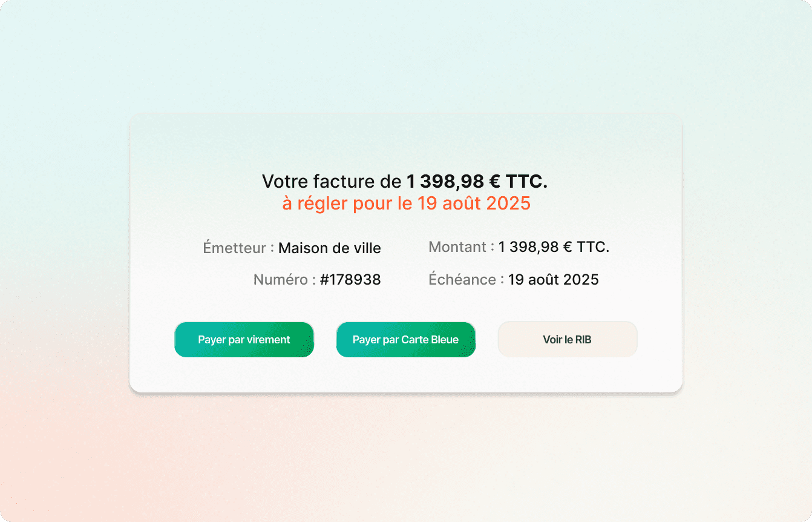Pay by bank transfer using the green button
Image resolution: width=812 pixels, height=522 pixels.
[244, 340]
